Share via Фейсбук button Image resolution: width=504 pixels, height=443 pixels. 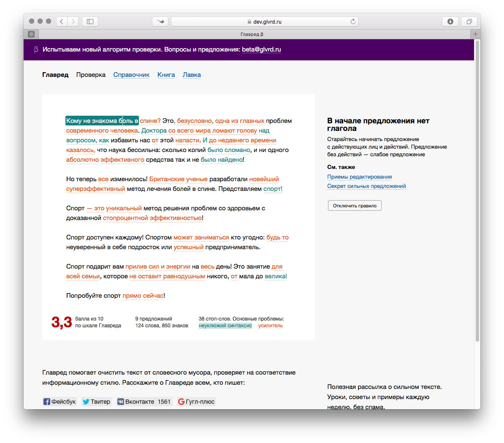pyautogui.click(x=60, y=402)
